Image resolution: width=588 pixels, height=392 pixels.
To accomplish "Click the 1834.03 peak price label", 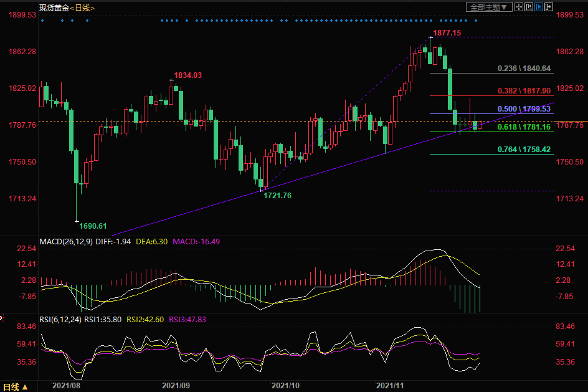I will pos(187,75).
